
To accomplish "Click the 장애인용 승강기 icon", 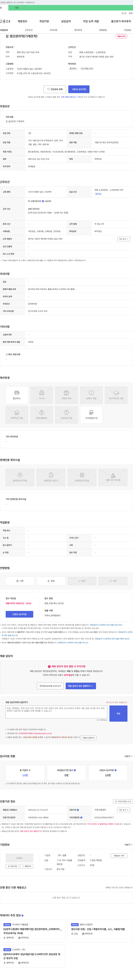I will [51, 477].
